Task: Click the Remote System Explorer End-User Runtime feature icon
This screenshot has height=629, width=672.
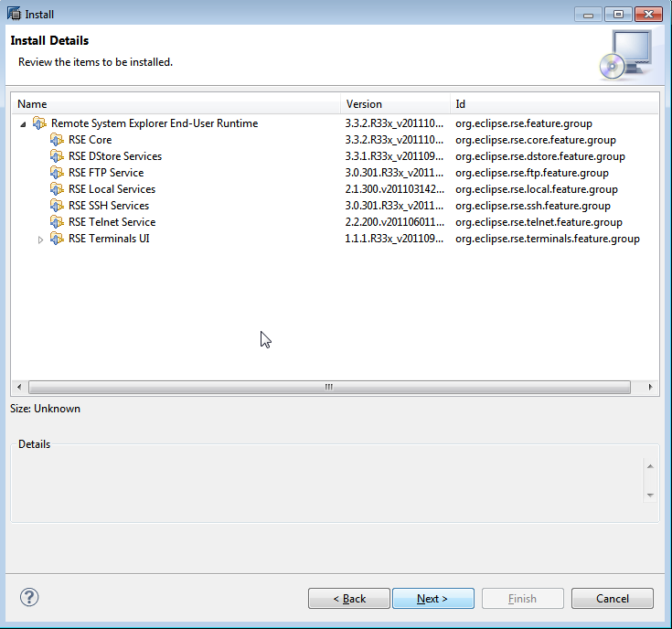Action: 39,123
